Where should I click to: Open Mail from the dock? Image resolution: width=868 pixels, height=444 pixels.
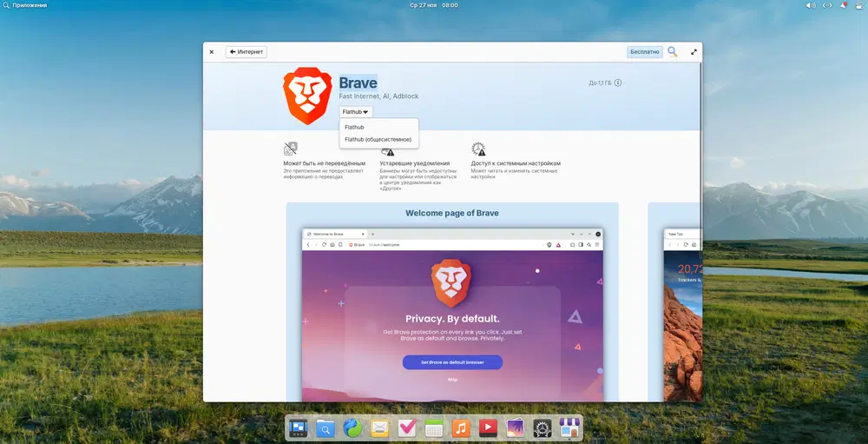click(x=380, y=427)
